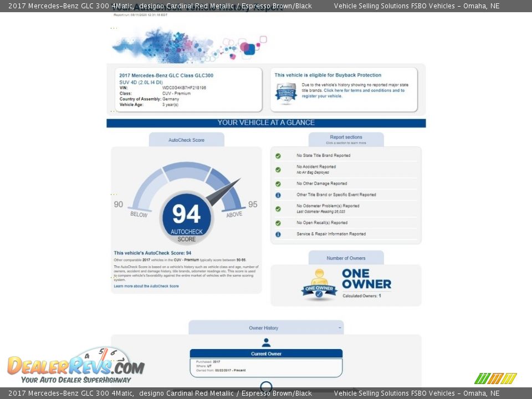
Task: Click info icon beside Other Title Brand row
Action: point(278,195)
